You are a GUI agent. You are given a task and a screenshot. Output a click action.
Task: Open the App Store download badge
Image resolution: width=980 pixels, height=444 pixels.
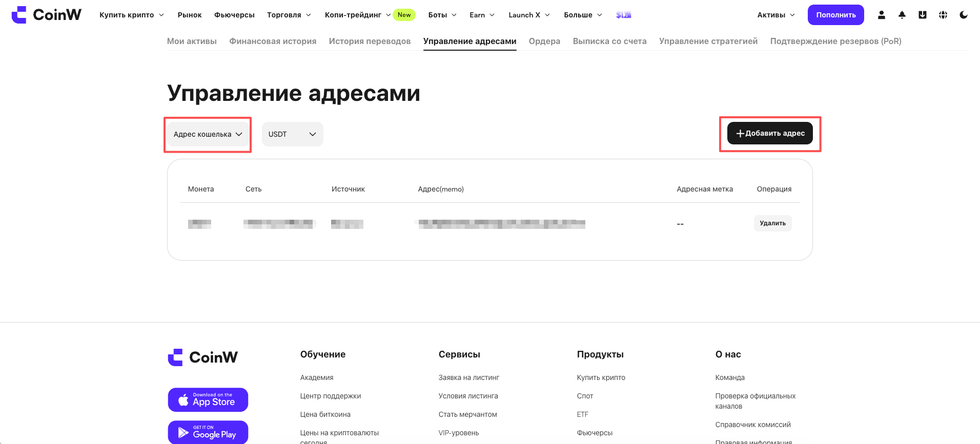tap(208, 399)
